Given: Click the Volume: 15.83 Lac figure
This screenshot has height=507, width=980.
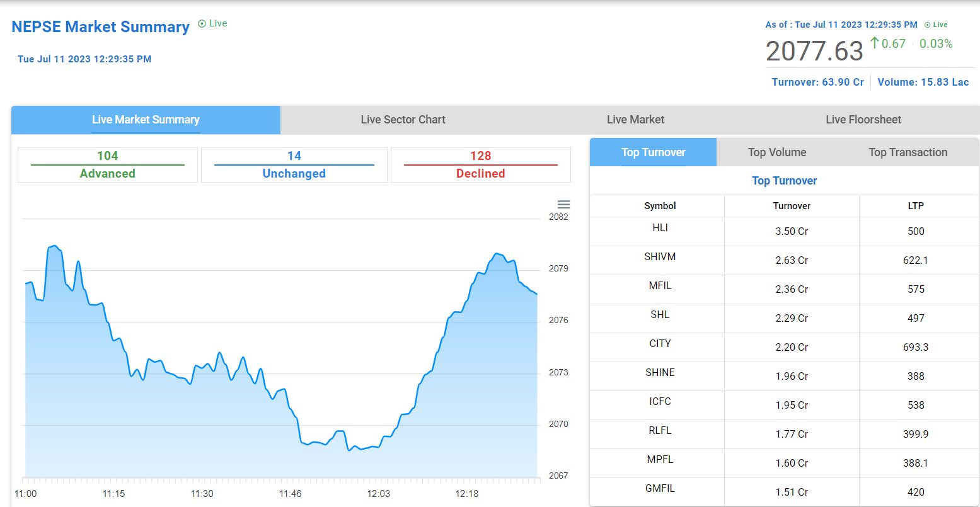Looking at the screenshot, I should 923,82.
